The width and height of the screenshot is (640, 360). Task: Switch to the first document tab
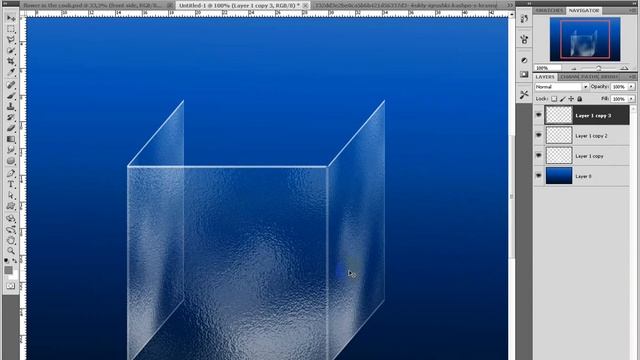[x=92, y=5]
